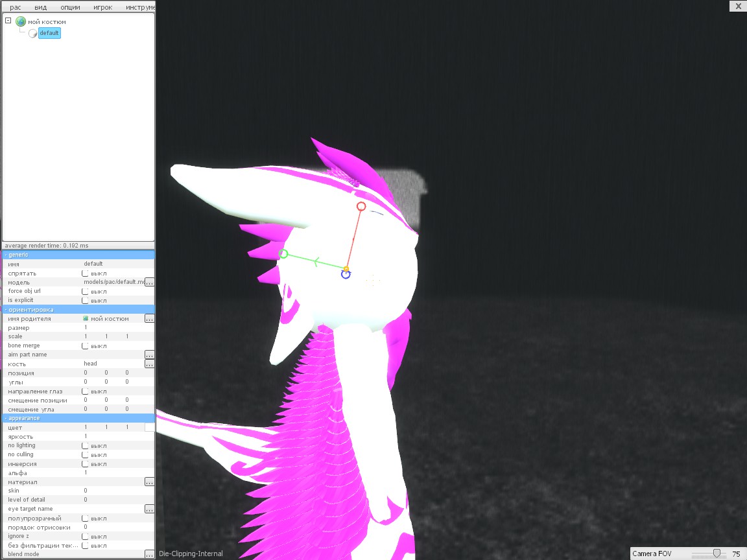Edit the яркость value field
This screenshot has width=747, height=560.
point(86,436)
